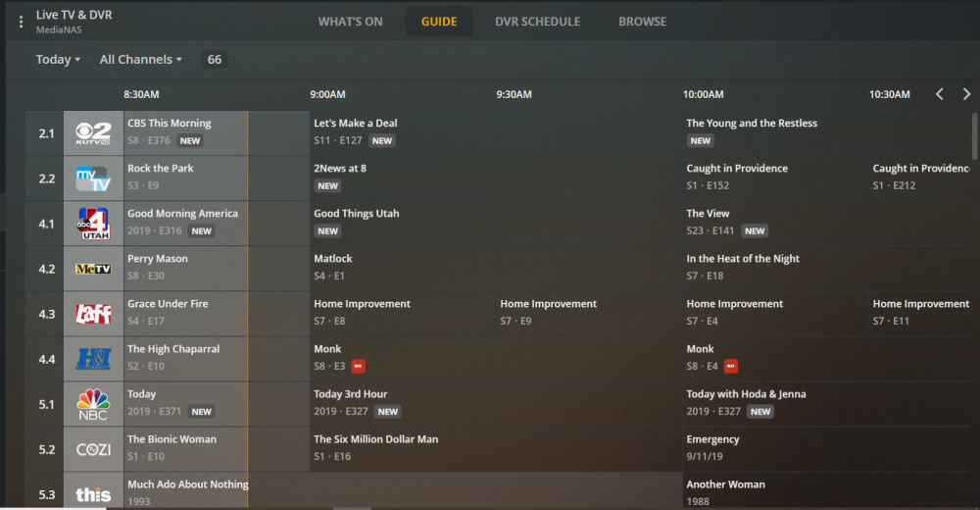Open 2News at 8 listing

[x=496, y=178]
